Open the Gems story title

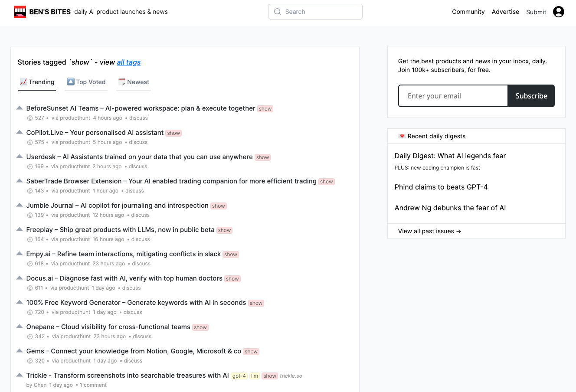point(134,351)
